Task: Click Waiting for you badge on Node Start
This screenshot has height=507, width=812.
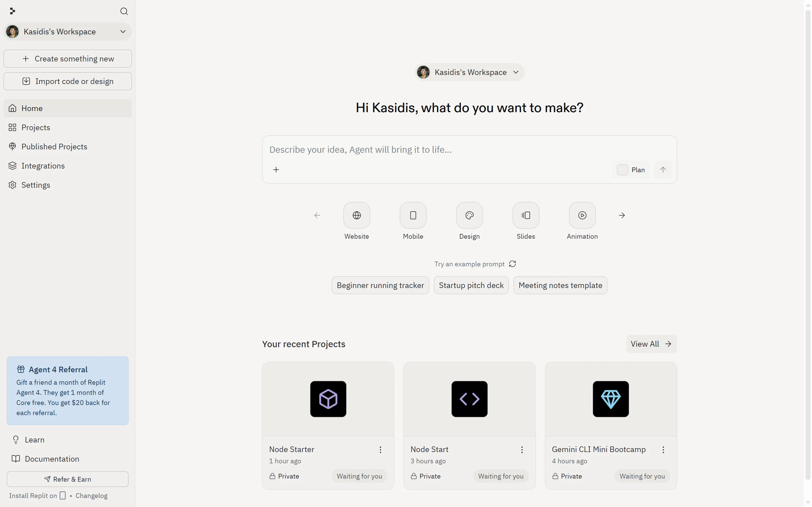Action: click(x=501, y=476)
